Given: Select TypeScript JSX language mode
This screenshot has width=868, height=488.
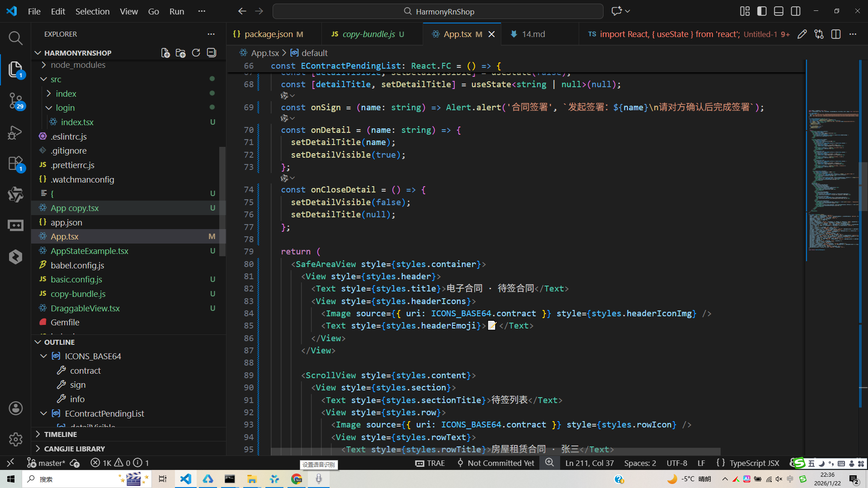Looking at the screenshot, I should tap(754, 463).
